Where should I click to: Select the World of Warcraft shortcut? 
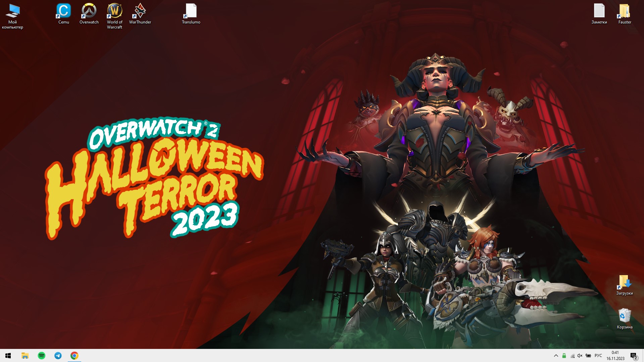(114, 16)
